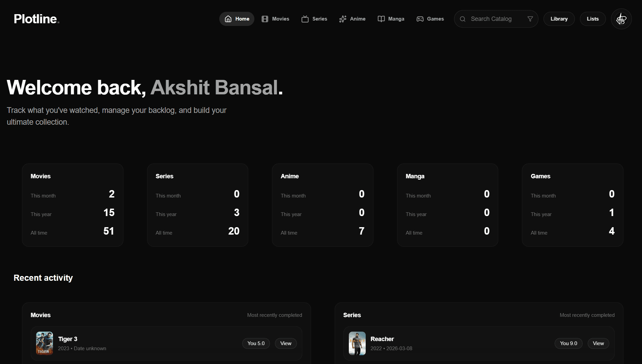
Task: Click the Reacher poster thumbnail
Action: [x=357, y=343]
